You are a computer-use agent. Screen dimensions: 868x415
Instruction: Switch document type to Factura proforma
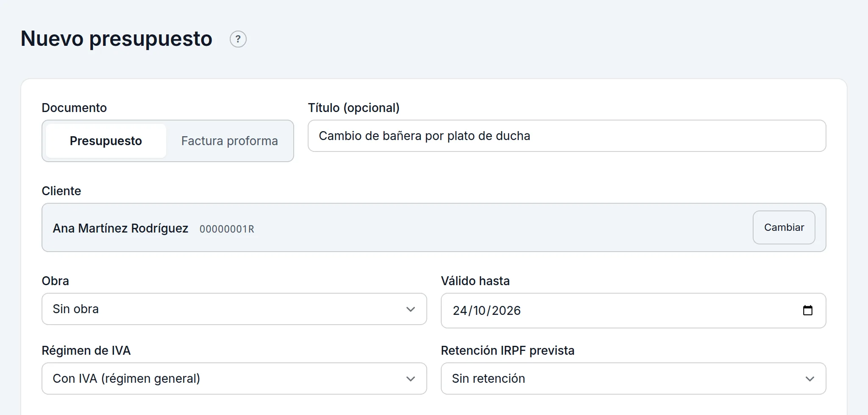click(x=229, y=141)
